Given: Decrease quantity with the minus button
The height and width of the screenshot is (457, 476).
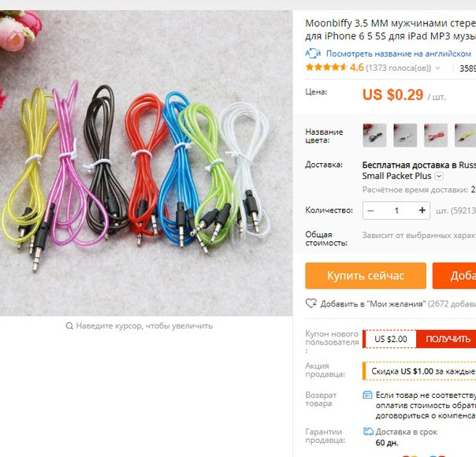Looking at the screenshot, I should (370, 210).
